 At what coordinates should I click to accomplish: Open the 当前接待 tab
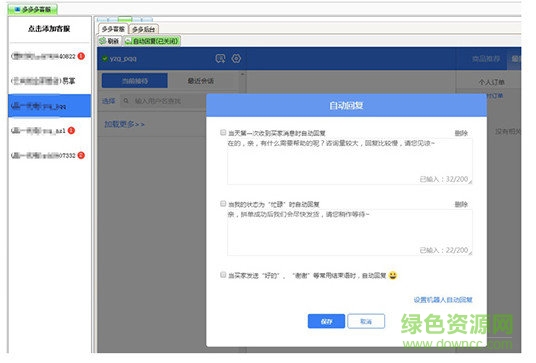[135, 81]
